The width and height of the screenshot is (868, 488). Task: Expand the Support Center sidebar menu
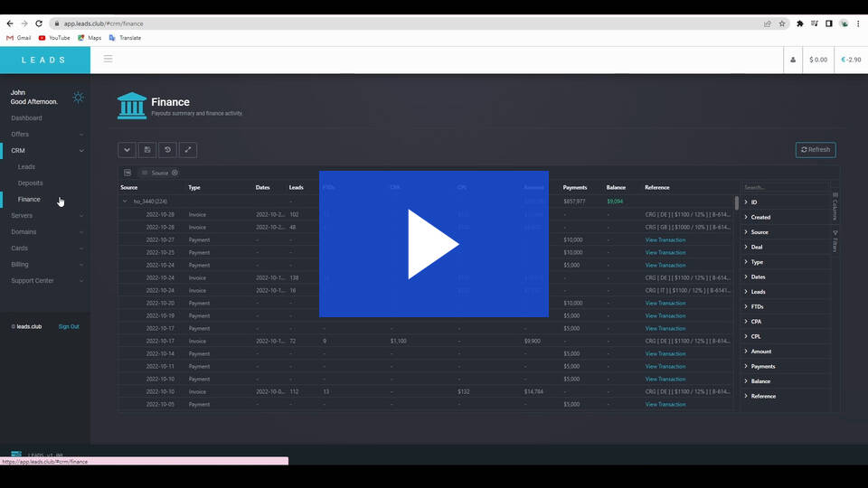click(46, 280)
